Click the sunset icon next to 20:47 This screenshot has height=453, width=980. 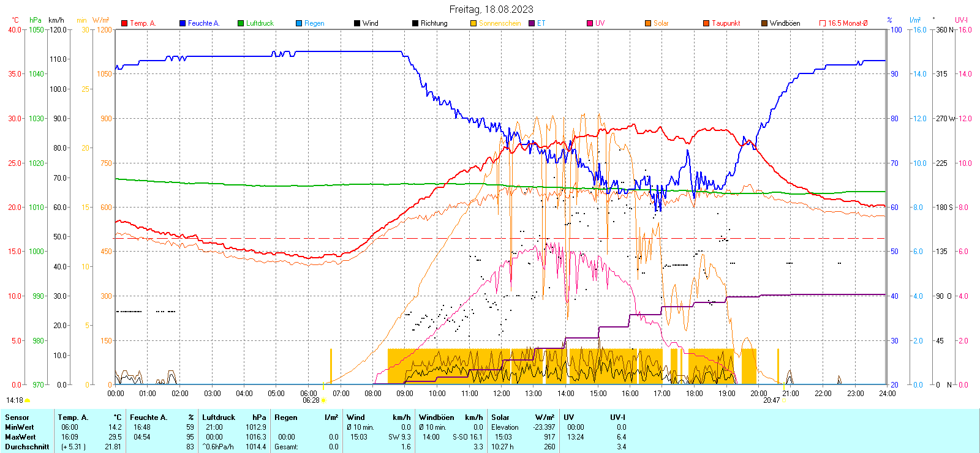point(785,400)
